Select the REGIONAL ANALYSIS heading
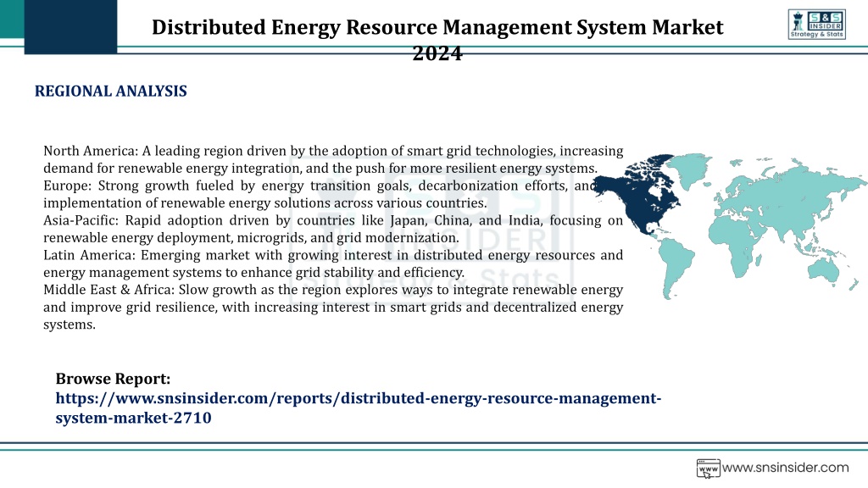 point(111,91)
